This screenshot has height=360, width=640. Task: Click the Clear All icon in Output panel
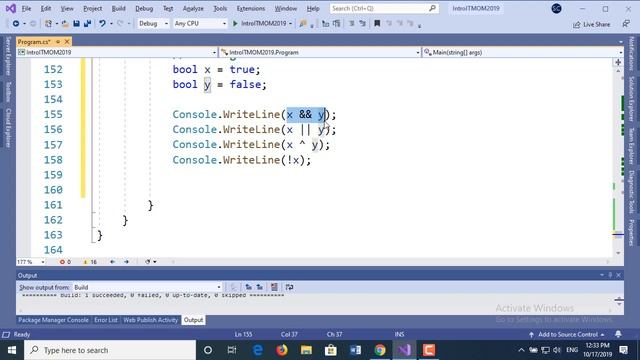274,287
